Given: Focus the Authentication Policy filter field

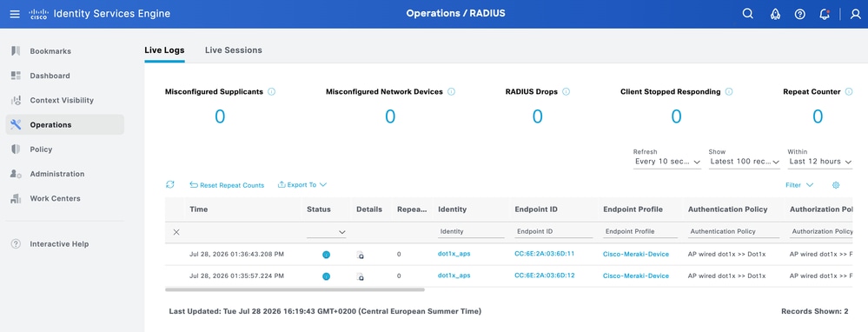Looking at the screenshot, I should click(x=733, y=232).
